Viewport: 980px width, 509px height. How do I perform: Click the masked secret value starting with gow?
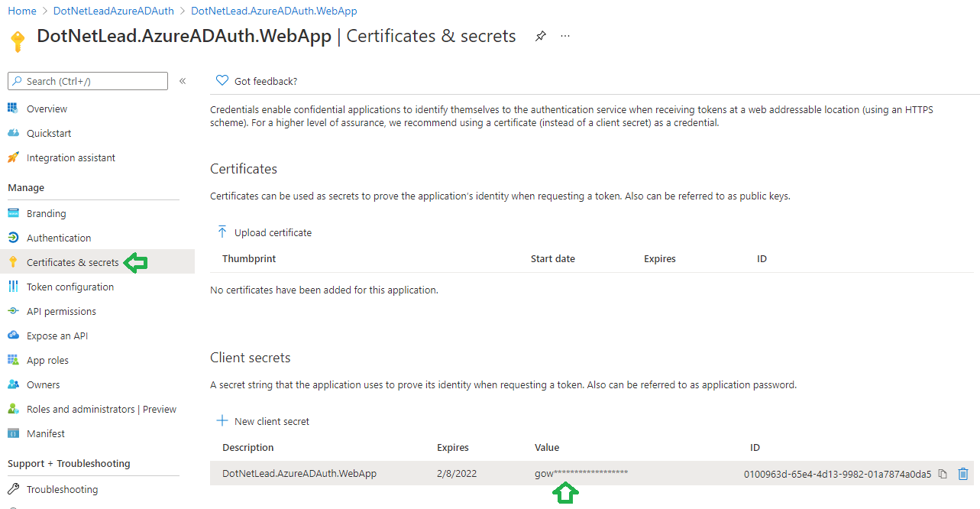tap(581, 474)
